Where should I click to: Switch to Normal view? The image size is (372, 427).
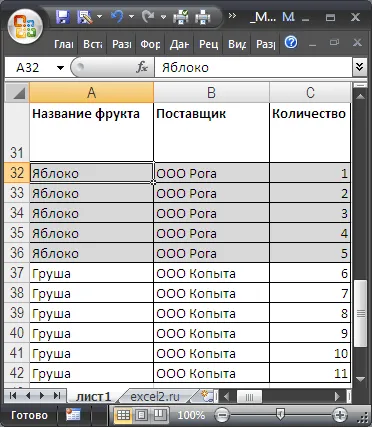coord(123,415)
